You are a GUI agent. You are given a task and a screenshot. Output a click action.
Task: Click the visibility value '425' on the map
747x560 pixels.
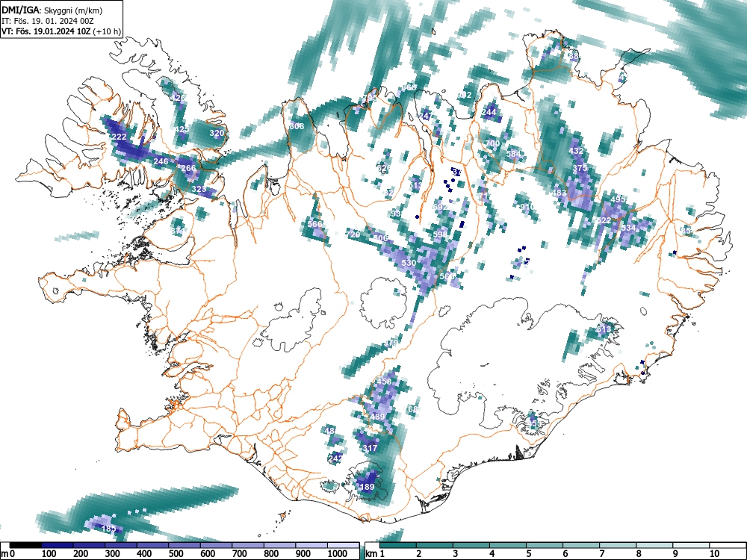coord(182,129)
